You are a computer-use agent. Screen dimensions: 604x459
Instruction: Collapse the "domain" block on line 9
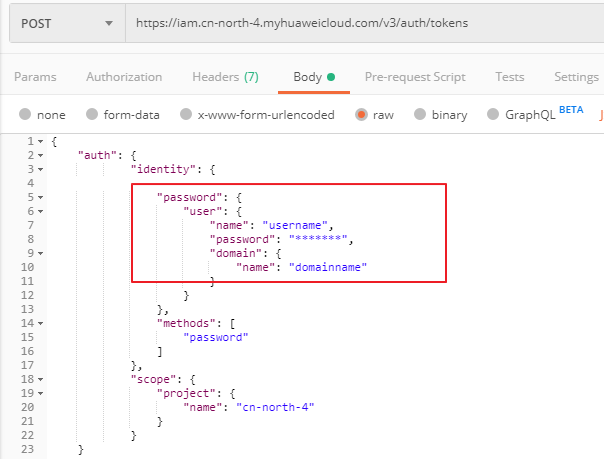[40, 253]
